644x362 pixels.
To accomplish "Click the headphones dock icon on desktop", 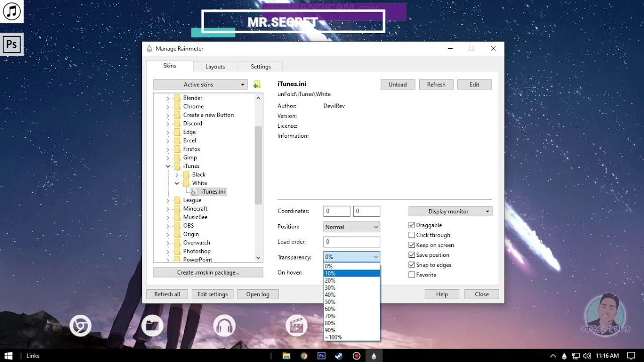I will (x=224, y=326).
